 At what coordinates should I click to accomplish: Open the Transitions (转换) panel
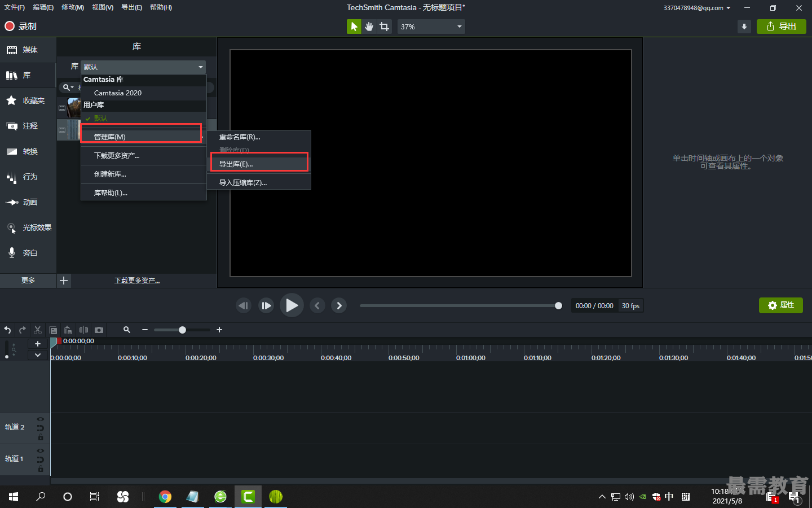pyautogui.click(x=28, y=151)
